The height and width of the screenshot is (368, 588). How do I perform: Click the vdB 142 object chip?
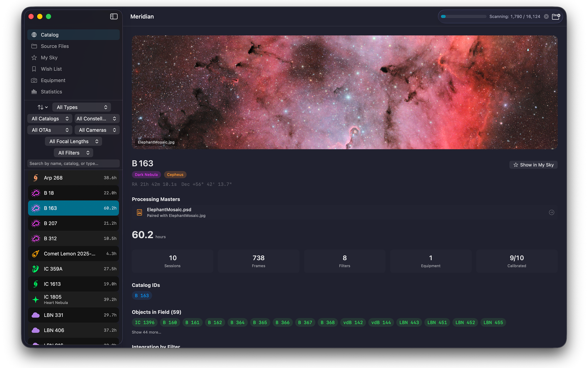(353, 323)
